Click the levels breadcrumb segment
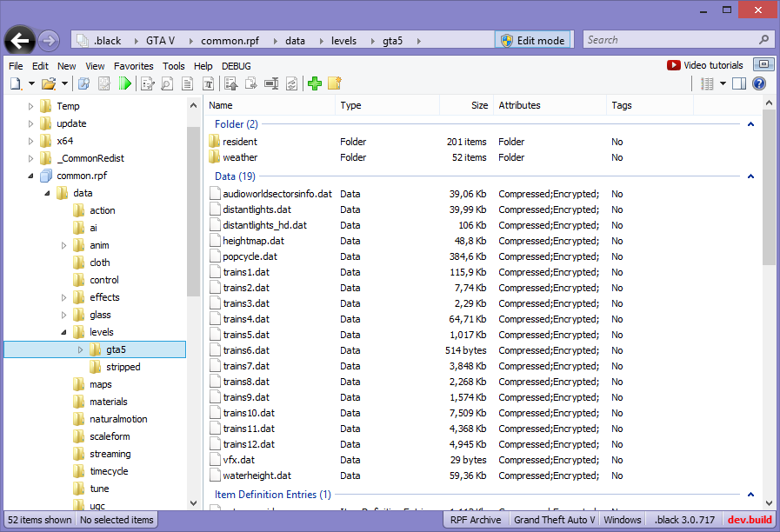Screen dimensions: 780x532 pyautogui.click(x=343, y=41)
